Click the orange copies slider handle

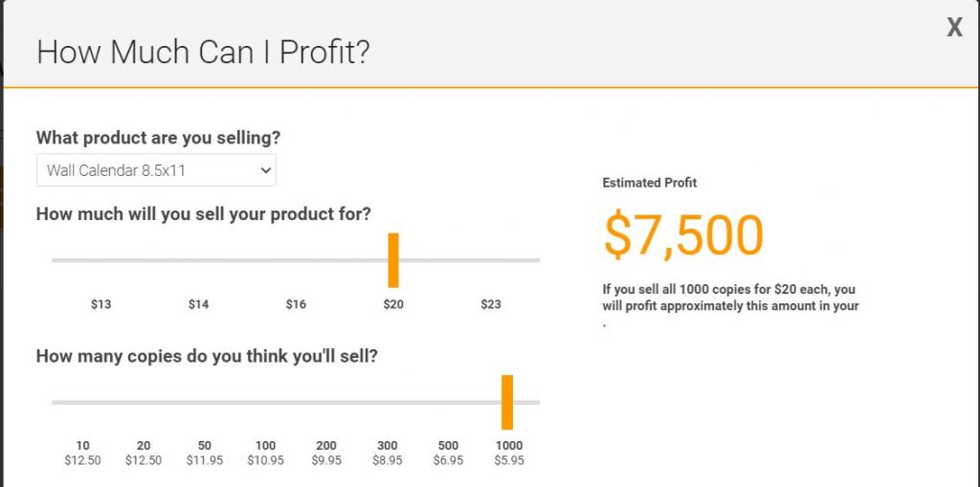tap(507, 402)
